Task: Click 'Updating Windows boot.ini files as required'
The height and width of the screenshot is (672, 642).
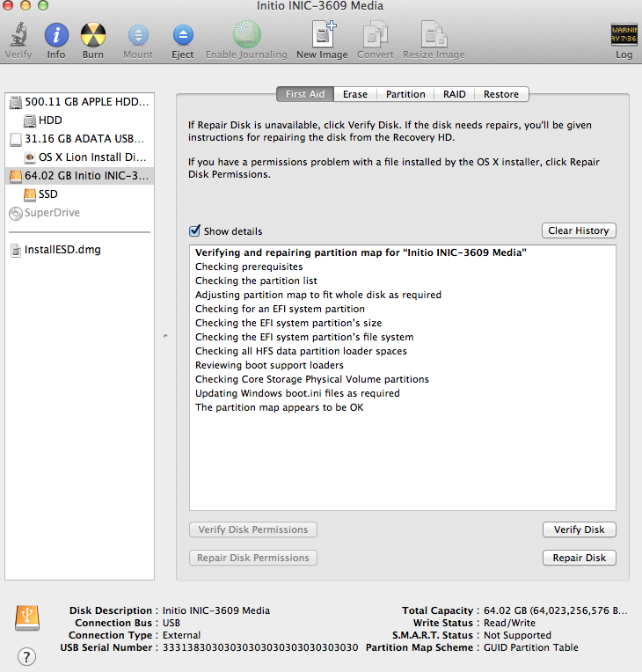Action: pos(297,393)
